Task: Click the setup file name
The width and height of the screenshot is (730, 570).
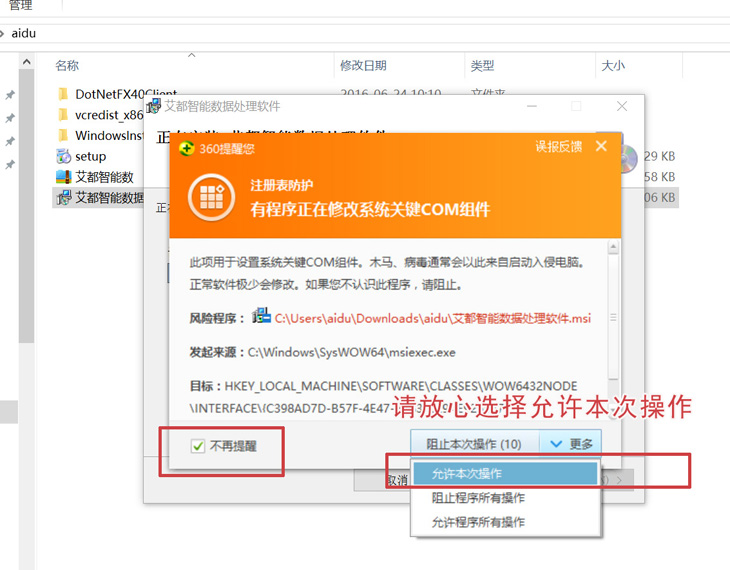Action: pyautogui.click(x=91, y=157)
